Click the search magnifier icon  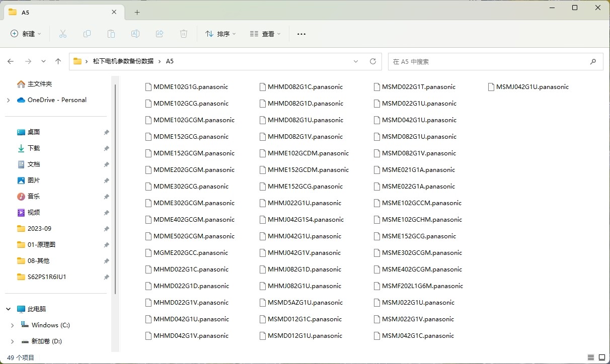593,61
